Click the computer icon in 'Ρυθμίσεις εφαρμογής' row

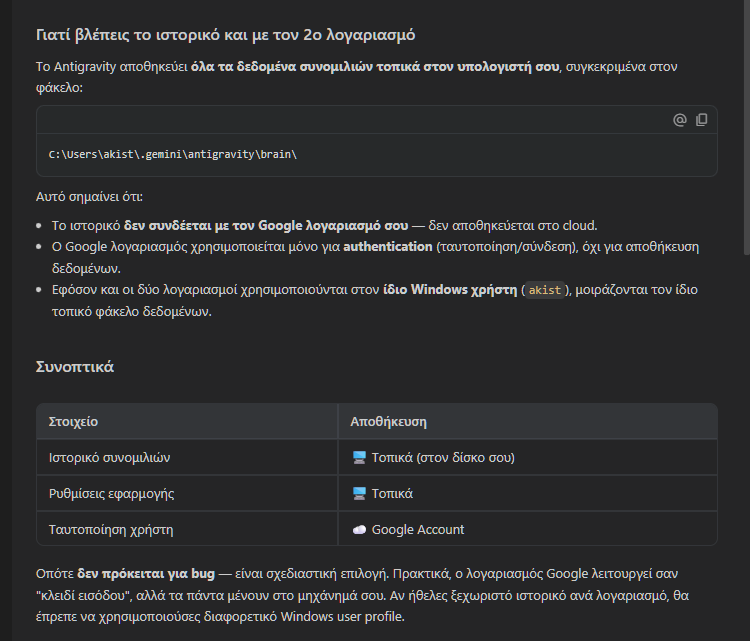coord(359,494)
